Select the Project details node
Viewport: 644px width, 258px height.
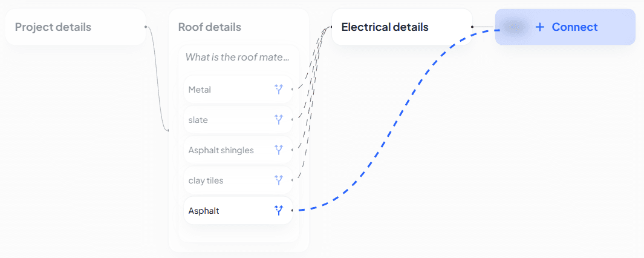(x=53, y=27)
